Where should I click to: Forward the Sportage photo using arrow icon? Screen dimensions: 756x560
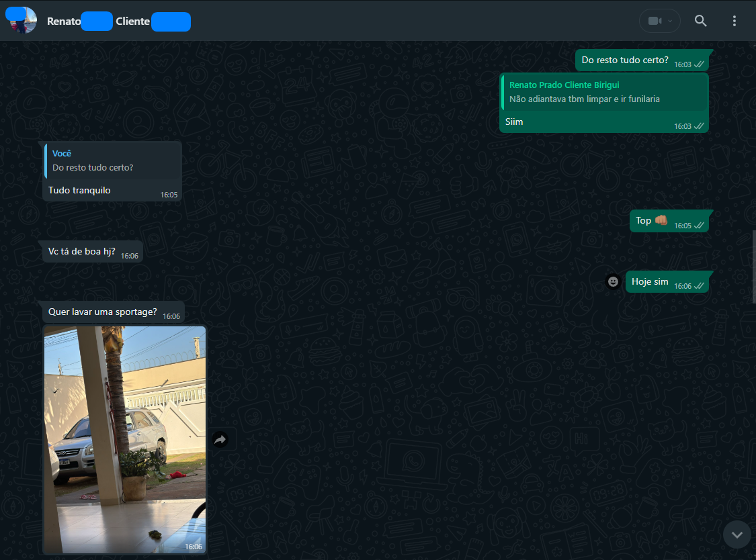click(220, 440)
